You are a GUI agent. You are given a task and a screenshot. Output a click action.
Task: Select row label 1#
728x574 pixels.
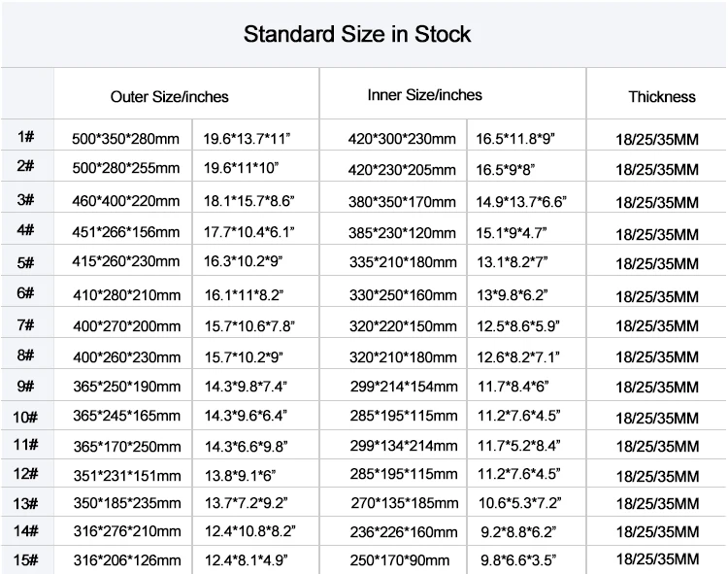point(26,137)
